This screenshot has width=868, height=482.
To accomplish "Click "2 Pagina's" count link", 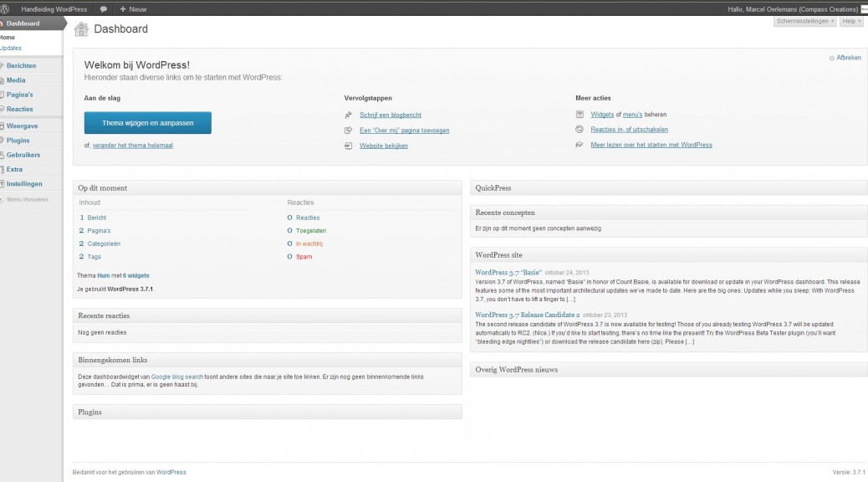I will click(x=94, y=230).
